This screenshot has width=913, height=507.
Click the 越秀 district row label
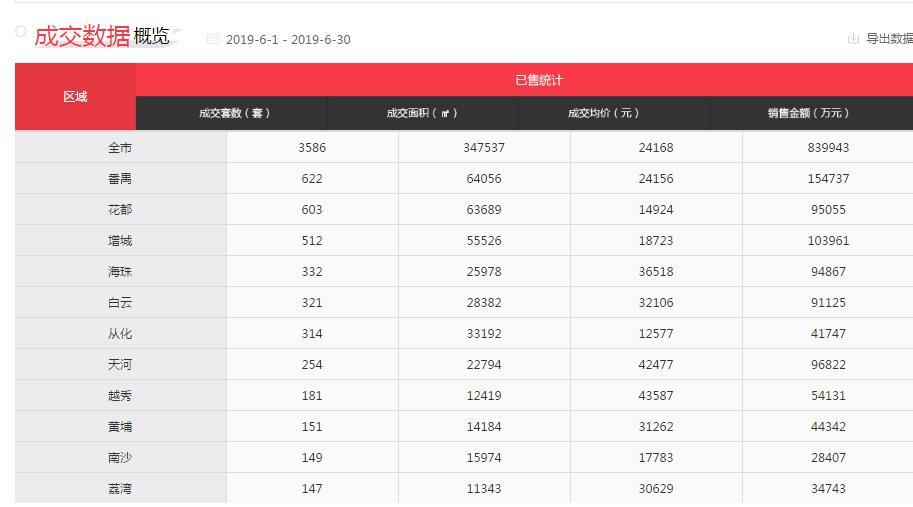coord(120,396)
